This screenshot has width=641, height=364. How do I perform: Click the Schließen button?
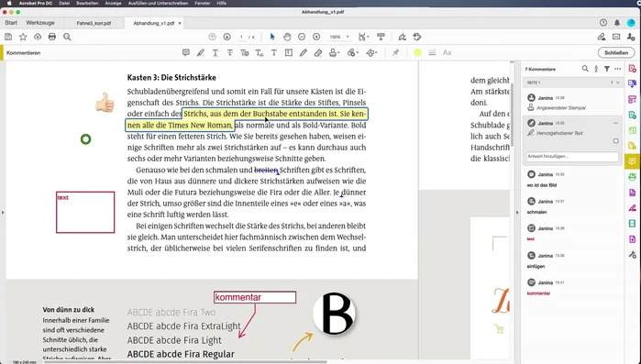(616, 52)
